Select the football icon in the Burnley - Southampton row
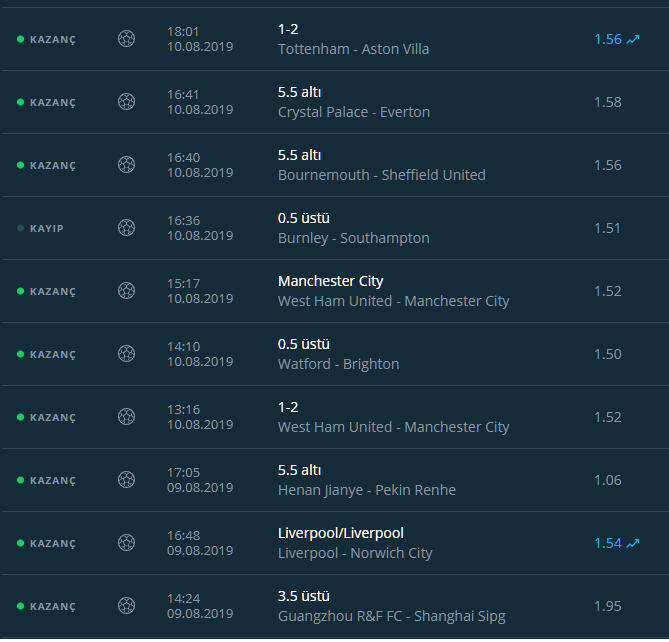Screen dimensions: 669x642 coord(126,228)
